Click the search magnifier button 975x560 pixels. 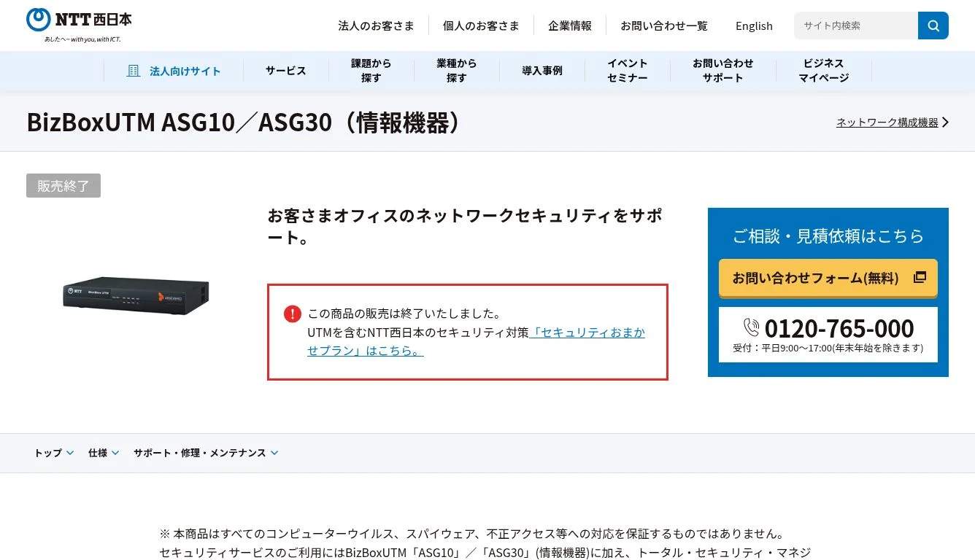coord(933,26)
